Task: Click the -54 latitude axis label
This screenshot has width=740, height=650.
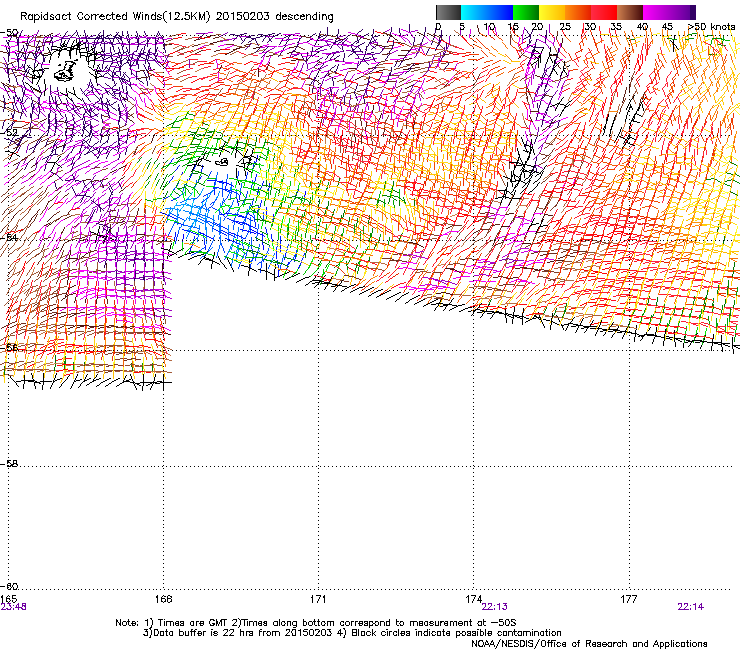Action: 9,237
